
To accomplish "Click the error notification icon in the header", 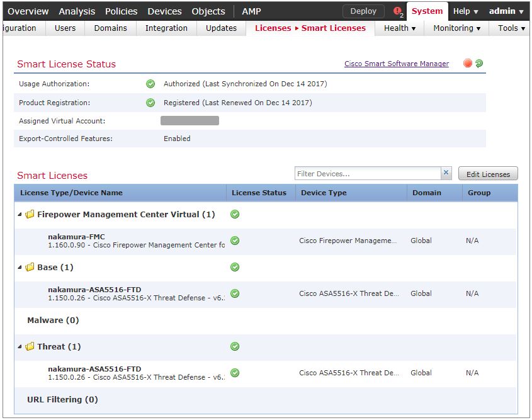I will 396,10.
